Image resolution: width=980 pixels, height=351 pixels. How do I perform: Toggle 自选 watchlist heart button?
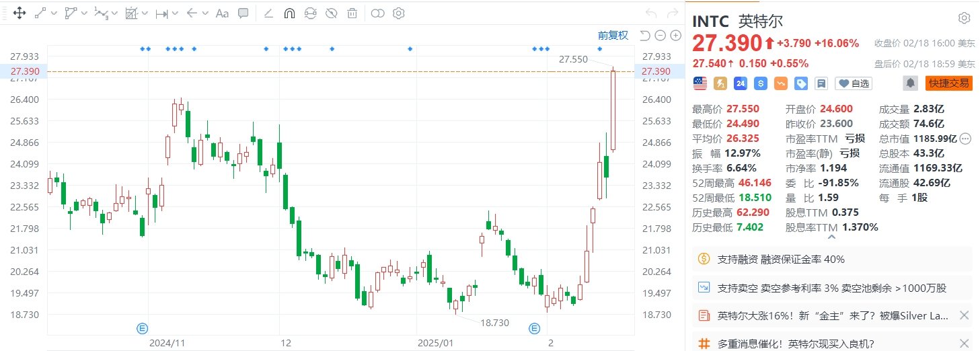point(854,83)
